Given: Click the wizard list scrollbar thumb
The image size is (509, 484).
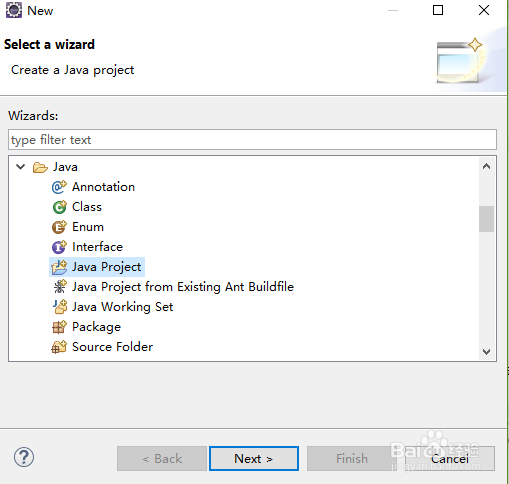Looking at the screenshot, I should (x=486, y=219).
